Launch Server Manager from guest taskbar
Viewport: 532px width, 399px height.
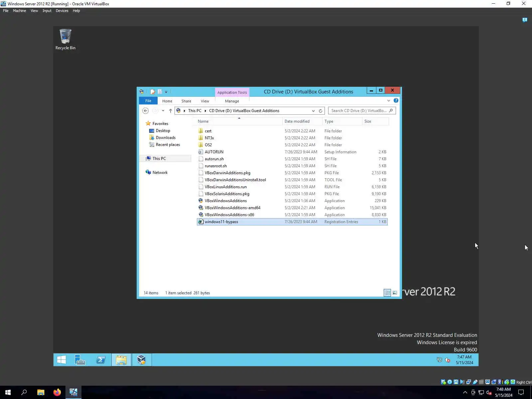pyautogui.click(x=80, y=360)
